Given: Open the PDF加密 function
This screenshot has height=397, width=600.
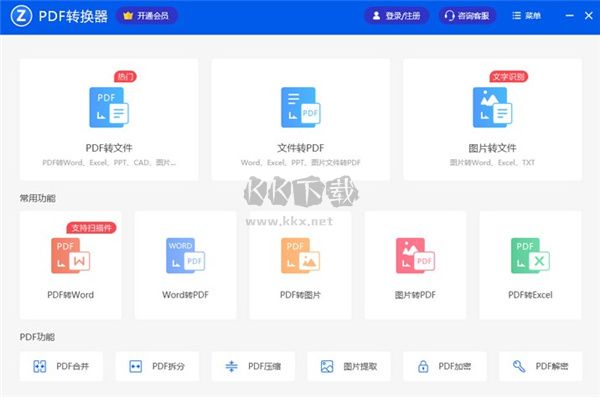Looking at the screenshot, I should point(445,366).
